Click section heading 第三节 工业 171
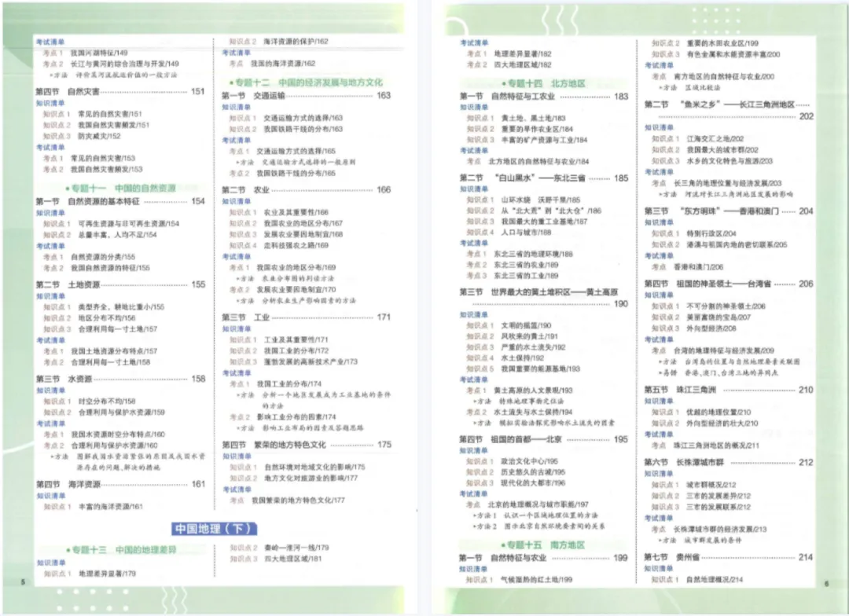Image resolution: width=849 pixels, height=616 pixels. (306, 317)
